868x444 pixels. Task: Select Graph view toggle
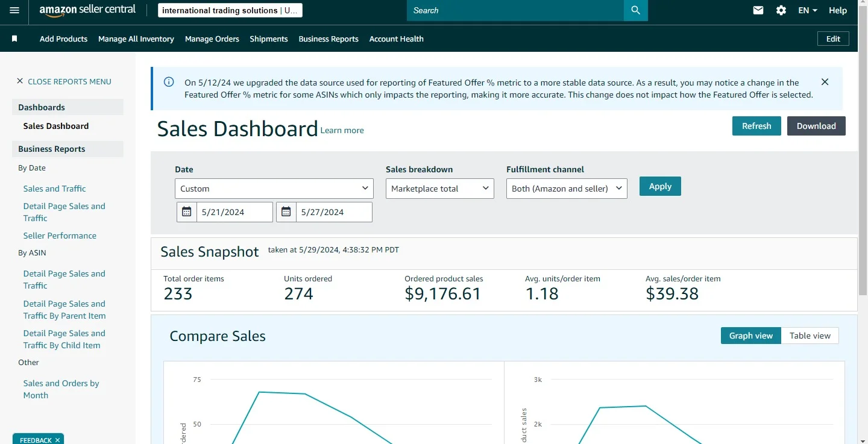750,336
